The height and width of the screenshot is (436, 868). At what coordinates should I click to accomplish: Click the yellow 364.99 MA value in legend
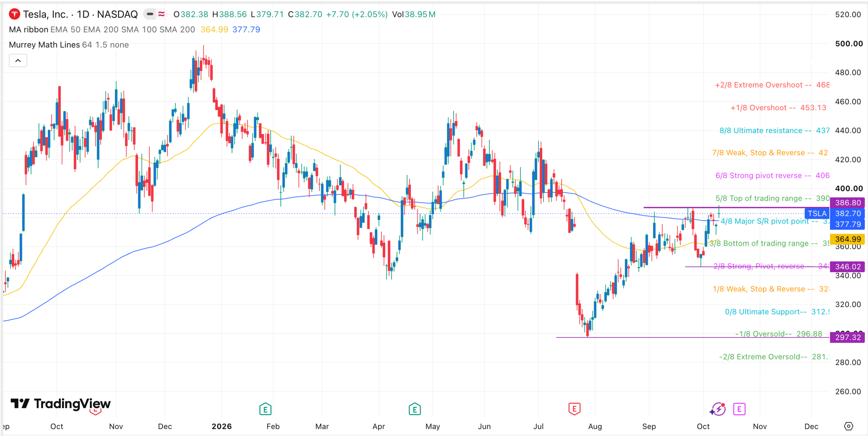coord(214,30)
